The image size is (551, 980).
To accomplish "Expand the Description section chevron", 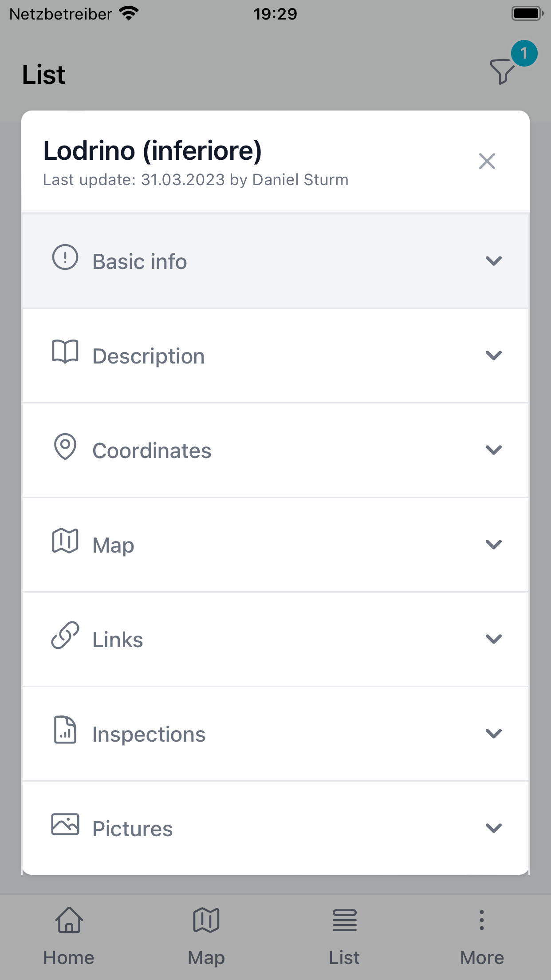I will pos(494,356).
